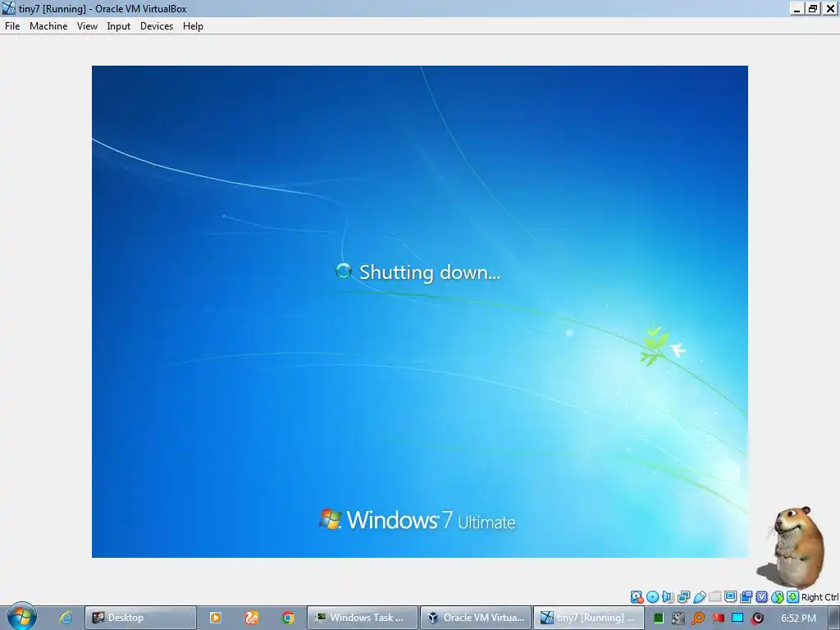
Task: Click the Desktop taskbar button
Action: pos(140,618)
